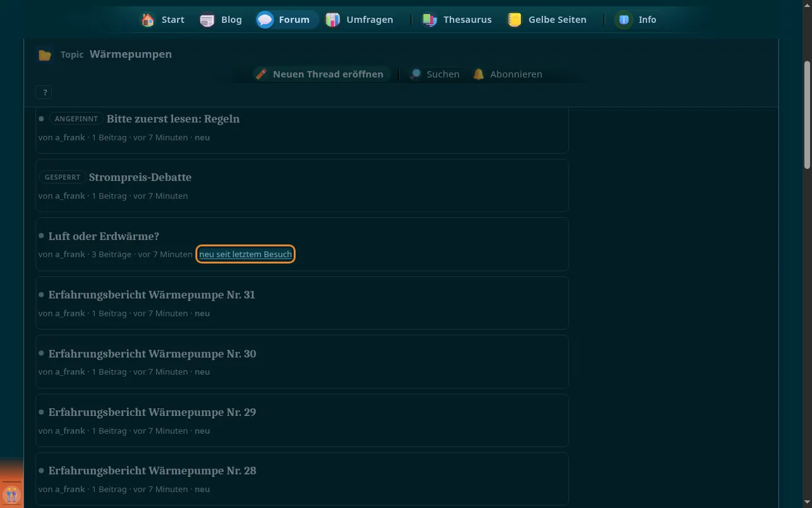Click the pencil icon for new thread

(x=261, y=74)
